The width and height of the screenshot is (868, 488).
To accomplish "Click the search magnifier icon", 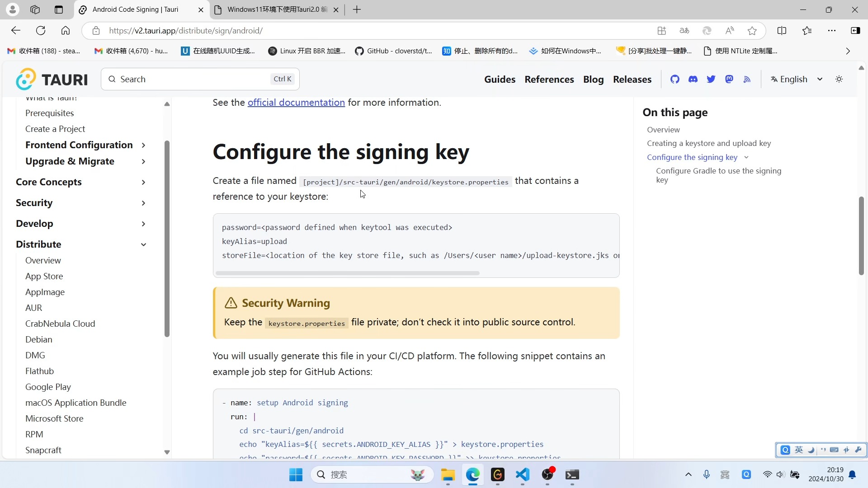I will click(112, 79).
